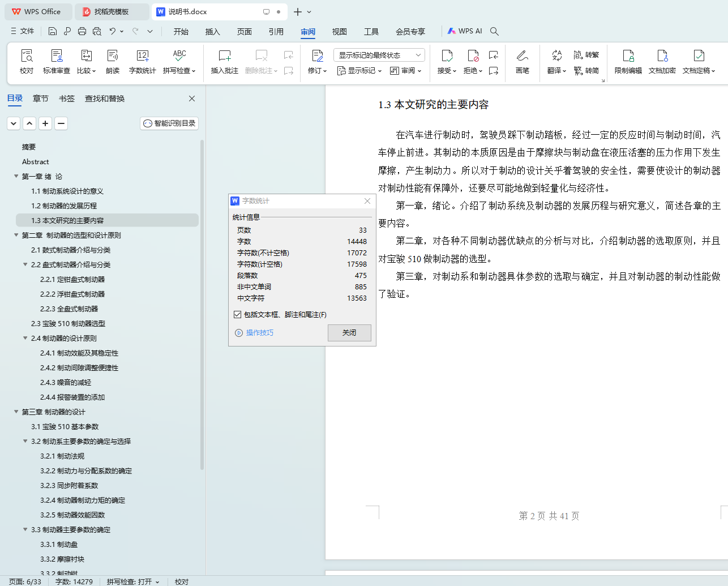Image resolution: width=728 pixels, height=586 pixels.
Task: Toggle 拼写检查 in status bar
Action: click(x=133, y=581)
